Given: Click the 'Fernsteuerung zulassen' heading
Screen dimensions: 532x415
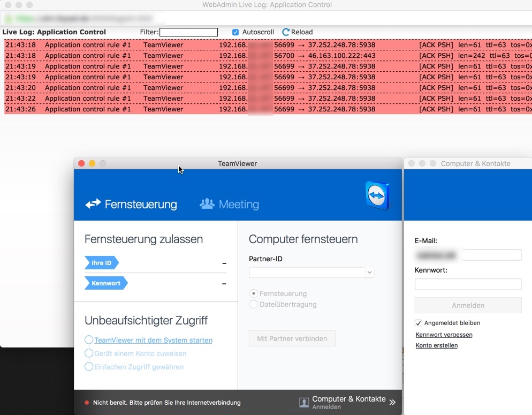Looking at the screenshot, I should tap(143, 239).
